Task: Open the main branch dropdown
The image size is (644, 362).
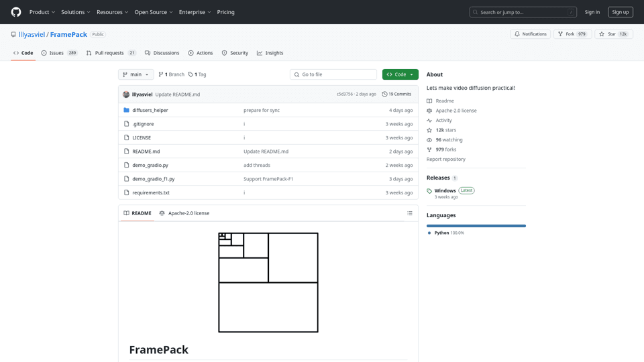Action: (136, 74)
